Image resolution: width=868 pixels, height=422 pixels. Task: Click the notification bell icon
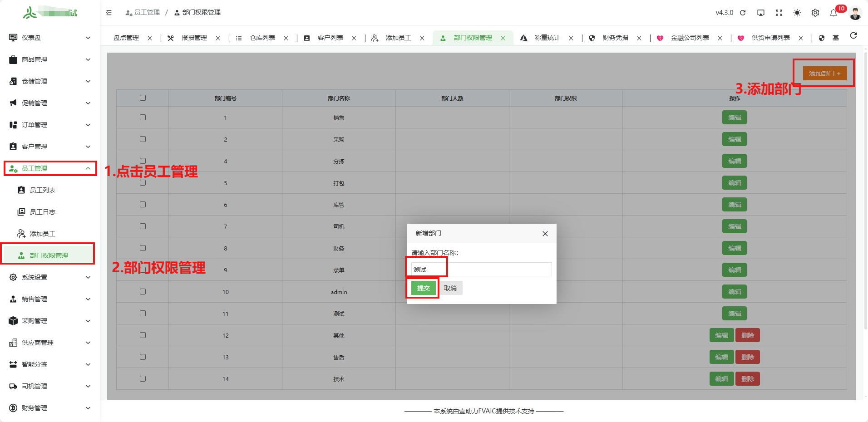point(833,13)
